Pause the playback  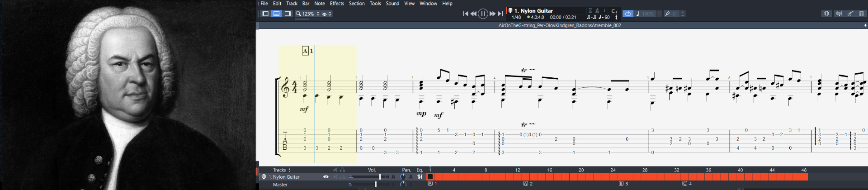[483, 14]
